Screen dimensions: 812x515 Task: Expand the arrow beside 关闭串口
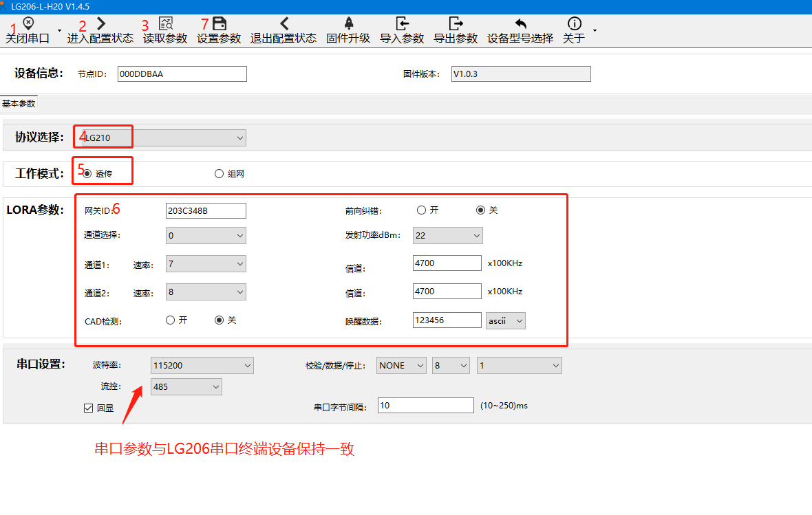point(59,31)
